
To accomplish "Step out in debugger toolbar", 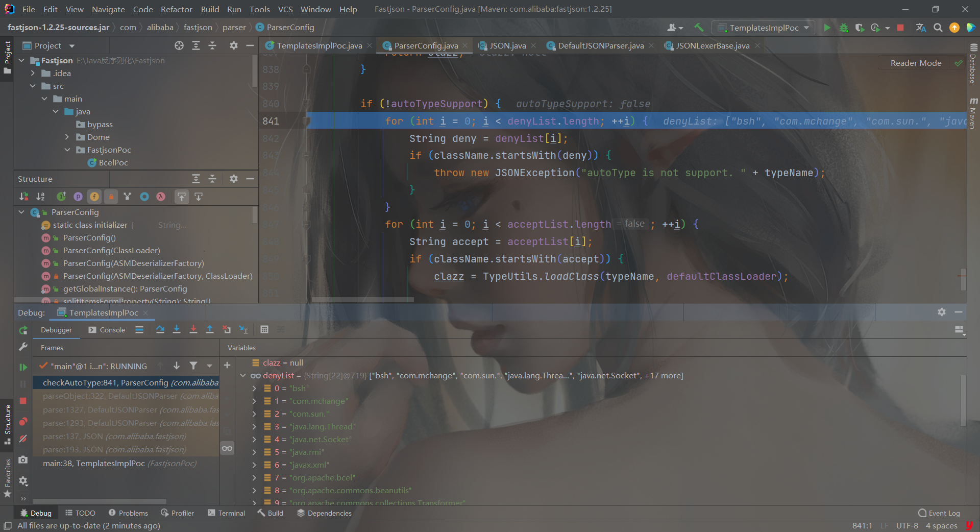I will click(x=209, y=330).
